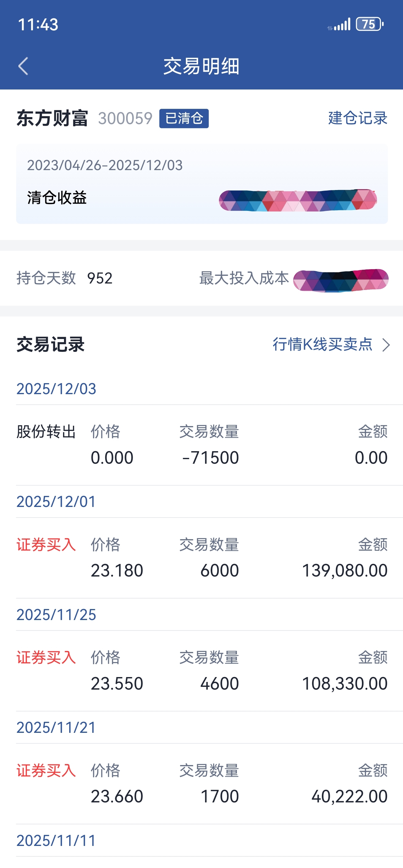Image resolution: width=403 pixels, height=868 pixels.
Task: Tap the 东方财富 stock name
Action: pos(52,118)
